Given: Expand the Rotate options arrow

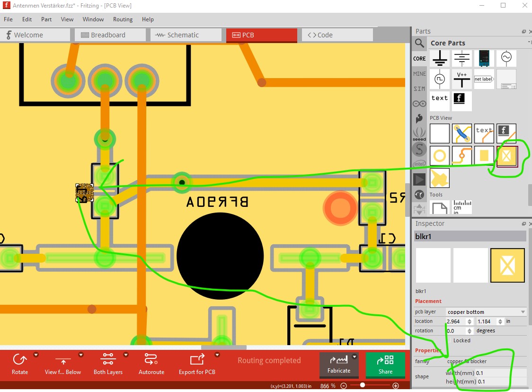Looking at the screenshot, I should 36,355.
